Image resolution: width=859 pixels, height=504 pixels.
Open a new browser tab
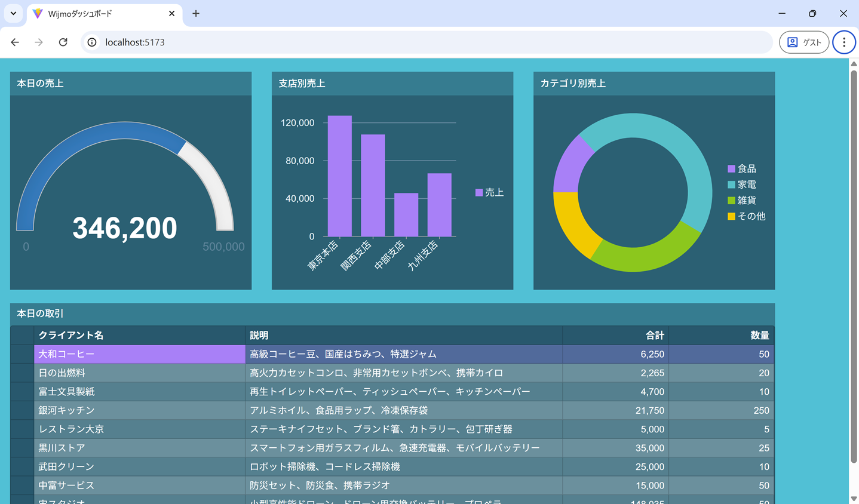196,13
